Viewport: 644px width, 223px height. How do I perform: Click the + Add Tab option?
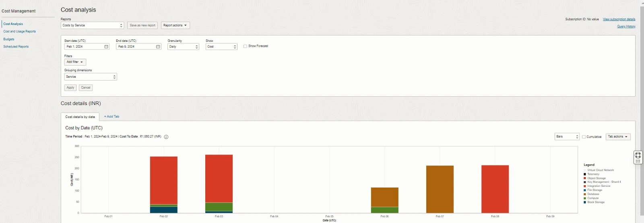pyautogui.click(x=111, y=117)
